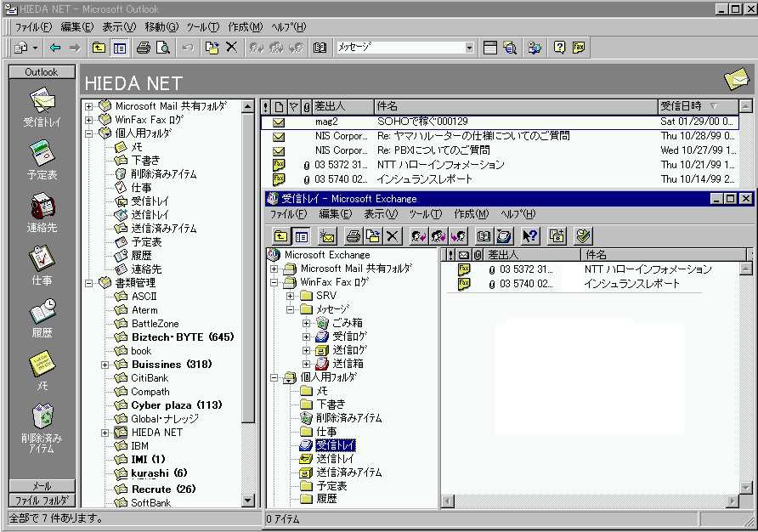Click the address book icon in Exchange toolbar

pos(484,236)
